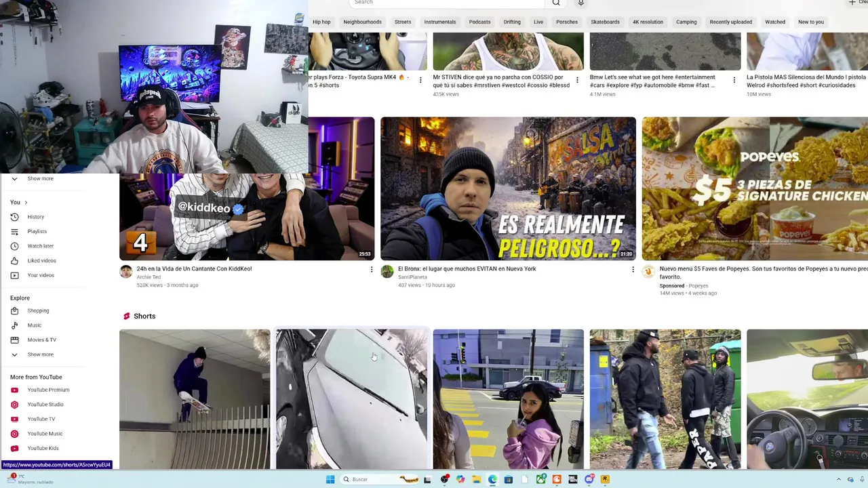Select the Porsches filter chip
868x488 pixels.
pos(567,22)
